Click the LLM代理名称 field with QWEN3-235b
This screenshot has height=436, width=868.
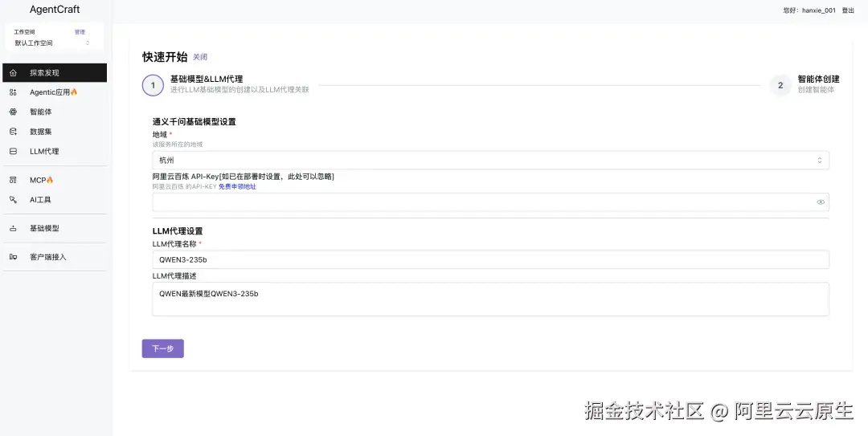(490, 259)
